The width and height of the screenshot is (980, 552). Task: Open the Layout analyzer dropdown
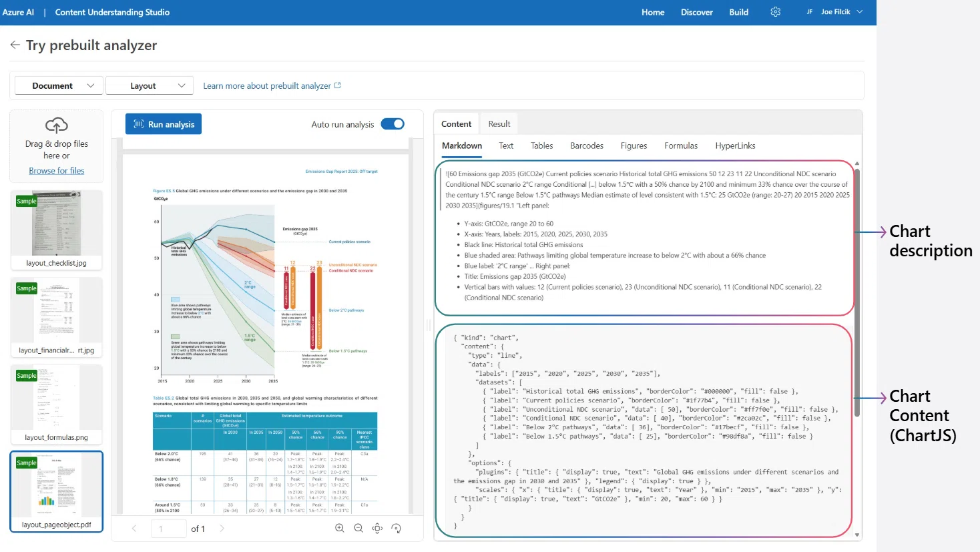(x=150, y=85)
